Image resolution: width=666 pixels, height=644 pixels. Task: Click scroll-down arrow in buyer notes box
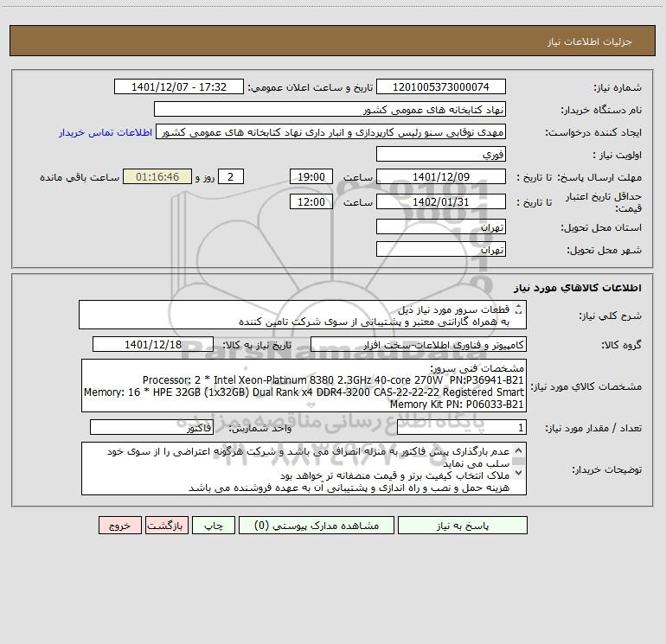[x=518, y=473]
